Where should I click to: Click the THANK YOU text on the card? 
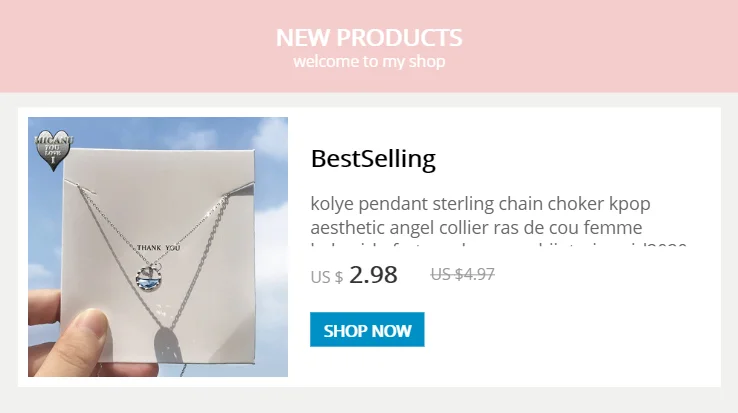158,247
